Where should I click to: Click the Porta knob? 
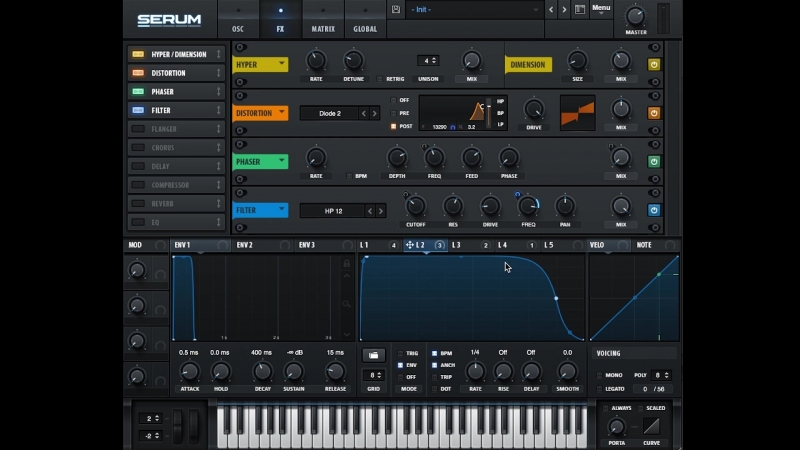616,426
